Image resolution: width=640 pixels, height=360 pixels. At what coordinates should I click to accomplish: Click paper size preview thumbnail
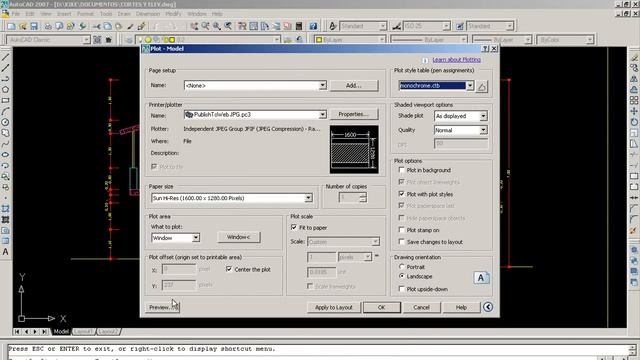tap(354, 150)
